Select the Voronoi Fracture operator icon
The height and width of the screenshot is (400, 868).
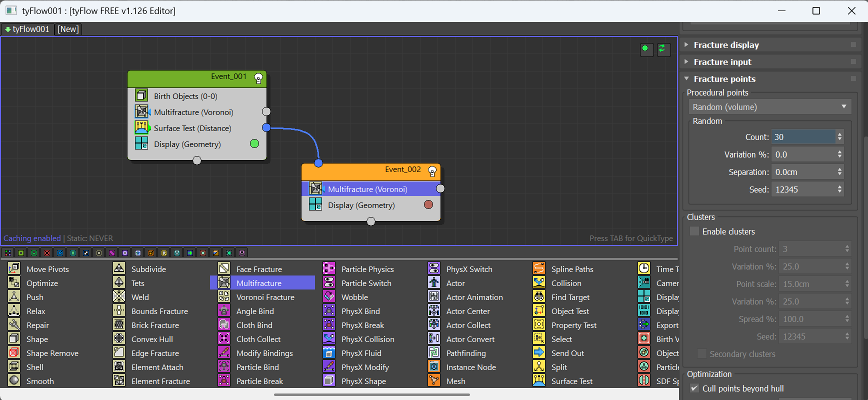coord(224,297)
